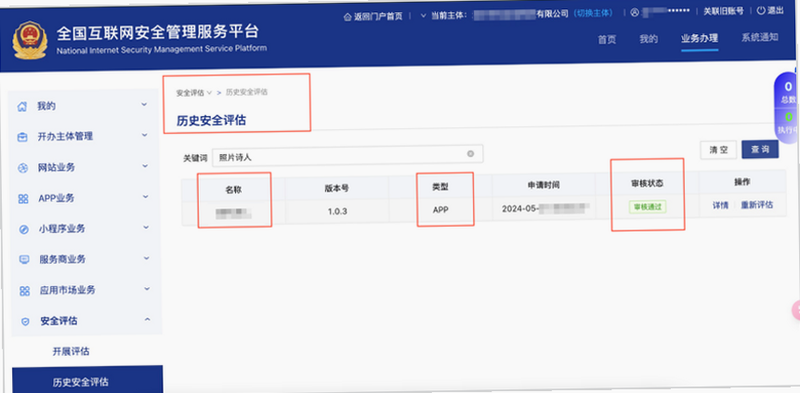Click the 清空 button

click(x=718, y=150)
